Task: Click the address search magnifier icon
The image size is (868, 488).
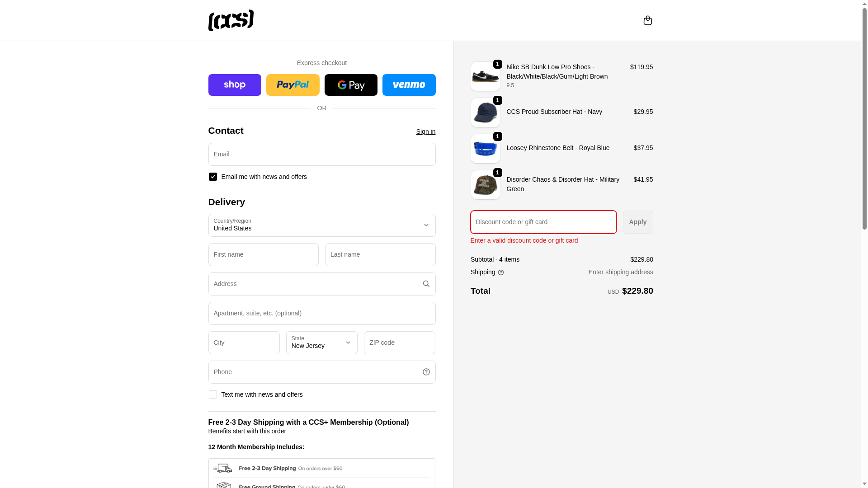Action: (426, 284)
